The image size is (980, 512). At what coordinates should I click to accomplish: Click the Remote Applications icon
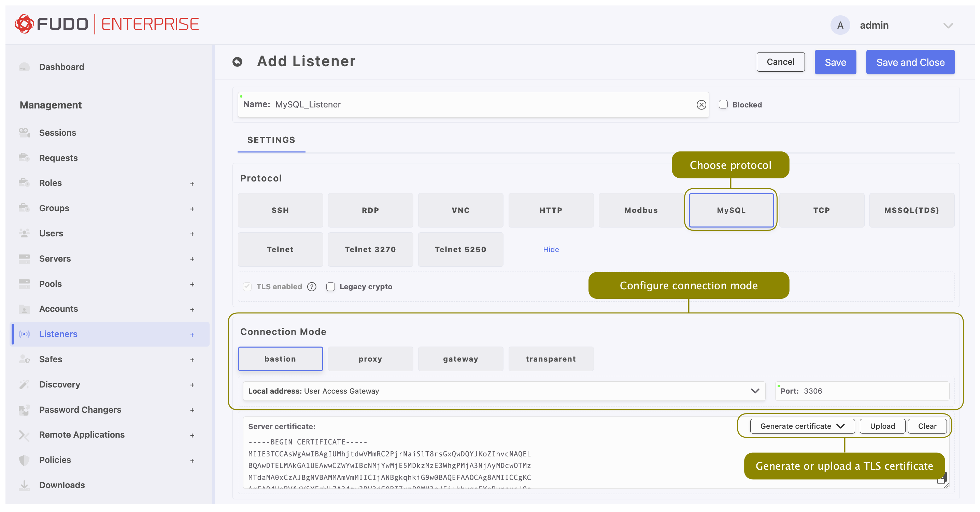click(24, 435)
